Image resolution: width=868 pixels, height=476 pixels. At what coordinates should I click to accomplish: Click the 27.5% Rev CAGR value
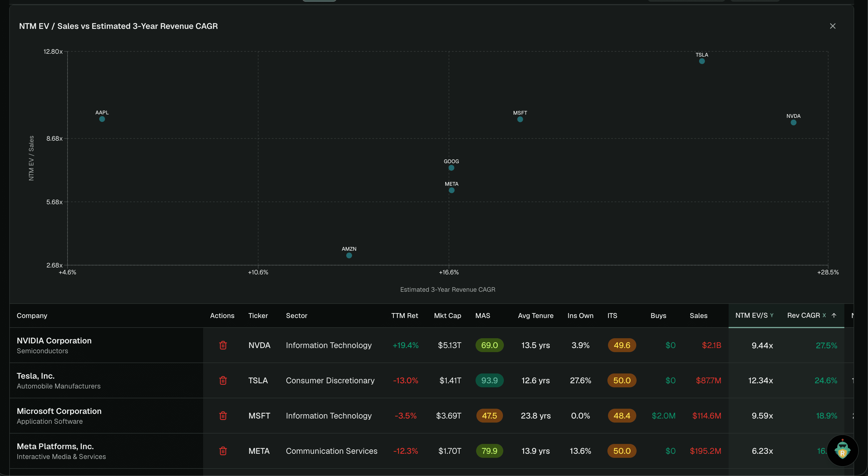click(826, 345)
